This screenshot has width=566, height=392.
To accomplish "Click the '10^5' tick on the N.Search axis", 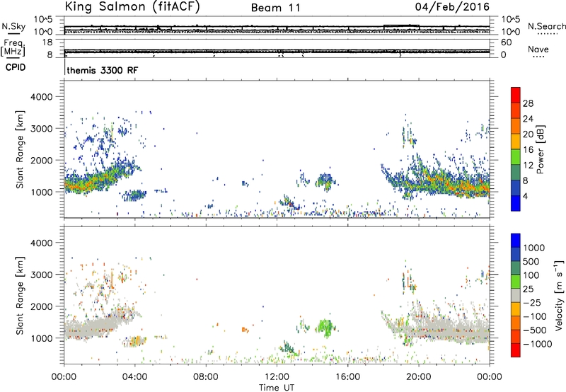I will [511, 19].
